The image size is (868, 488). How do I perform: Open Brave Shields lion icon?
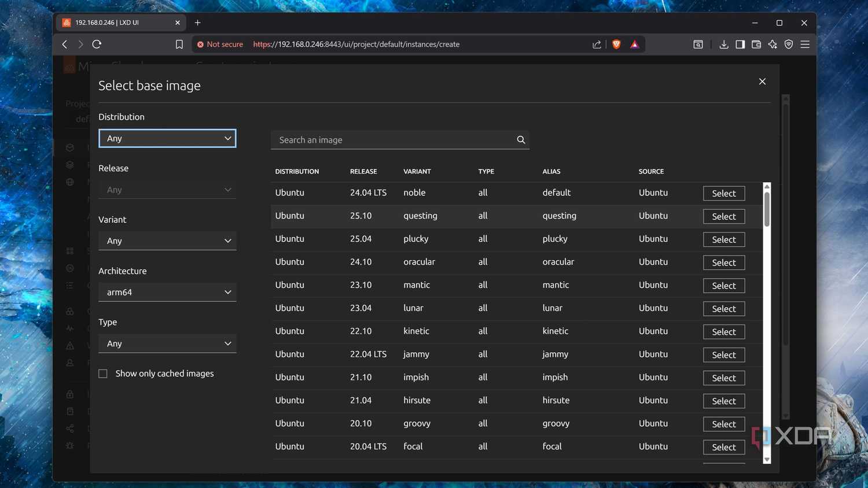click(x=616, y=45)
